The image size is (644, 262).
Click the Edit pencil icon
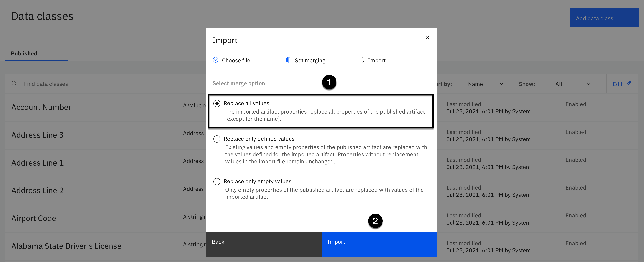click(629, 84)
